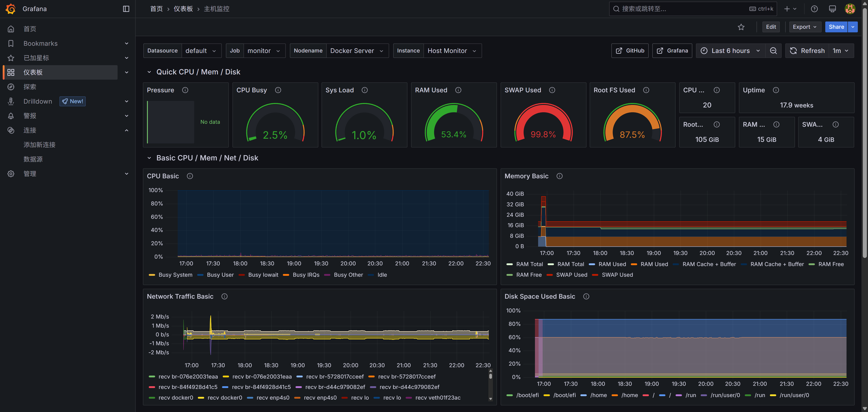This screenshot has height=412, width=868.
Task: Open 探索 in the sidebar menu
Action: pos(30,87)
